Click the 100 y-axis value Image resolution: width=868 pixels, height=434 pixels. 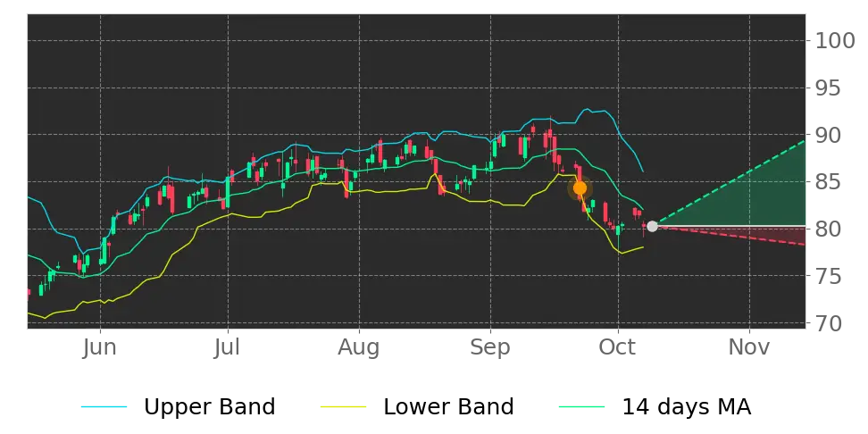click(835, 41)
